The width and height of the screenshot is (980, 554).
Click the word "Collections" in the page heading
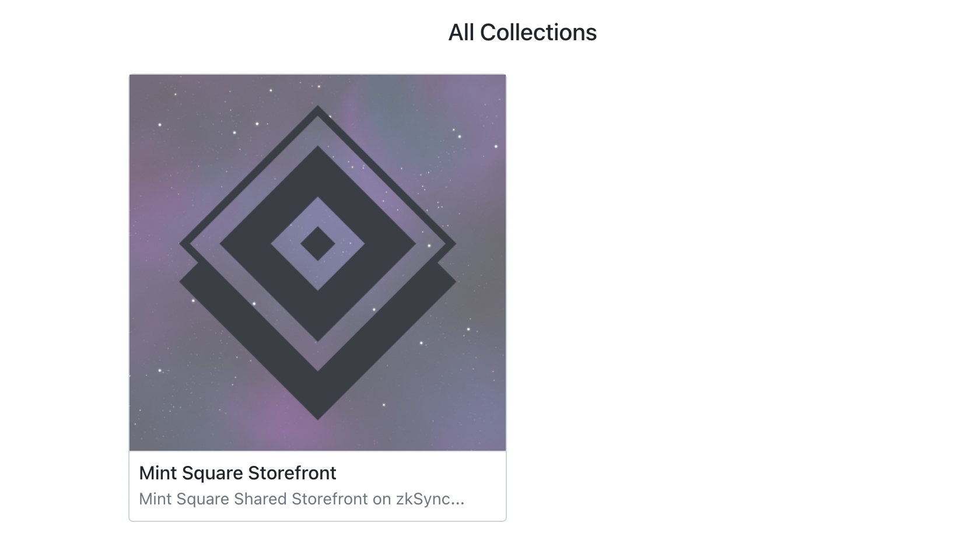pos(538,33)
